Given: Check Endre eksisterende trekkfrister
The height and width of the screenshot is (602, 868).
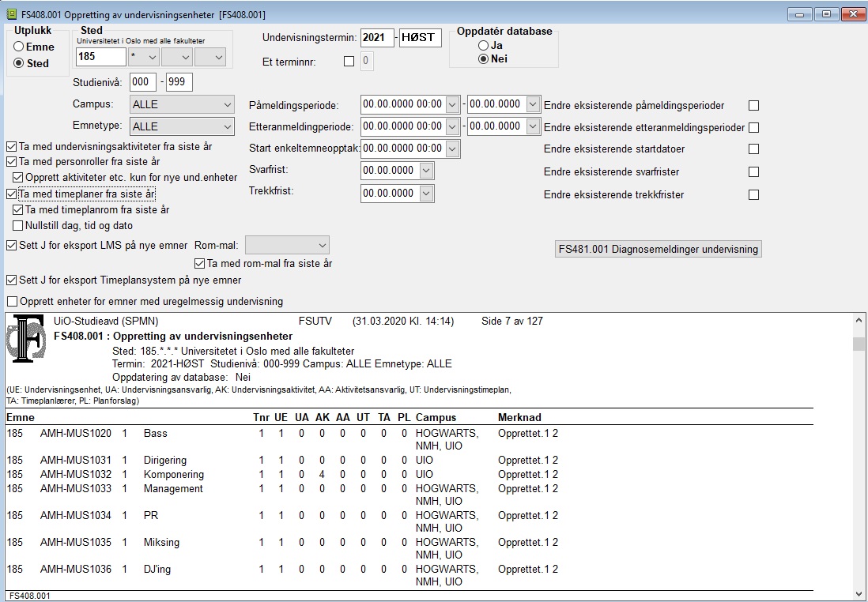Looking at the screenshot, I should [753, 195].
